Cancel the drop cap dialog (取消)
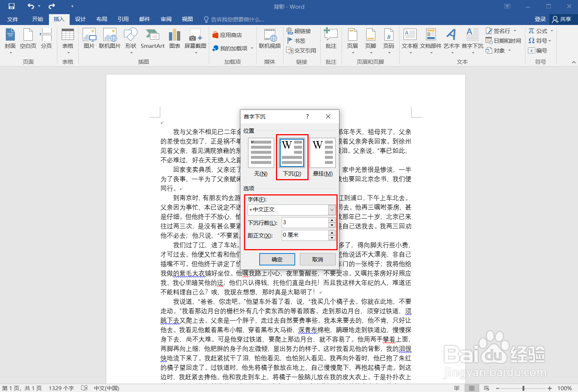The height and width of the screenshot is (392, 578). coord(318,259)
